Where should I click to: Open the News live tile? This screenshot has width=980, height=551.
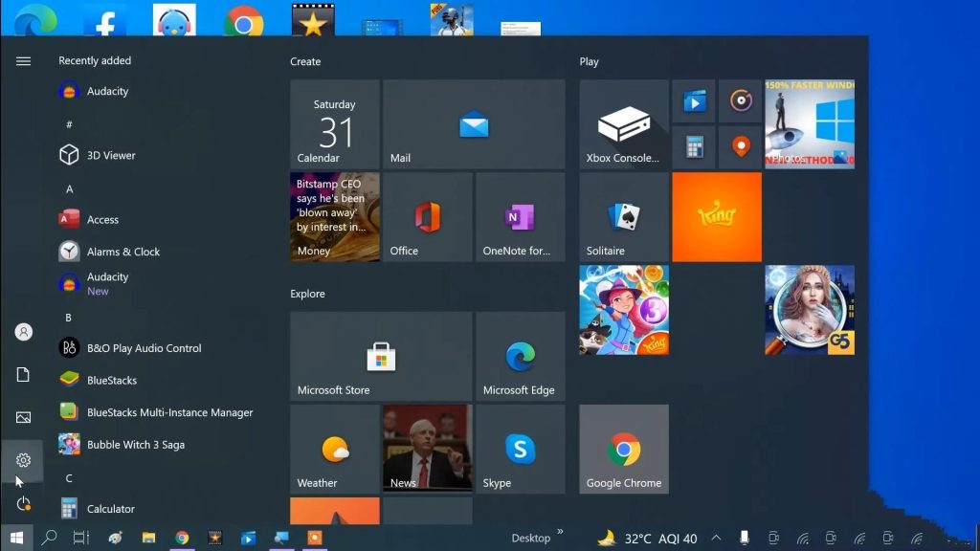click(428, 450)
